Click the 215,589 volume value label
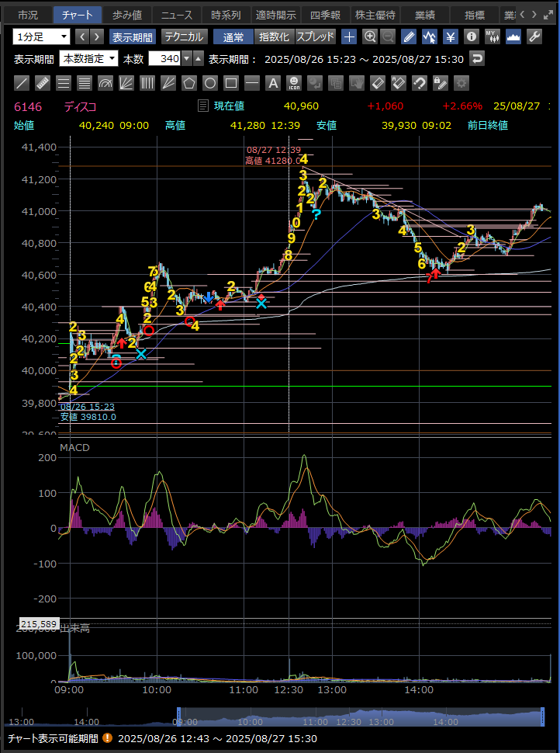The height and width of the screenshot is (753, 560). click(40, 624)
